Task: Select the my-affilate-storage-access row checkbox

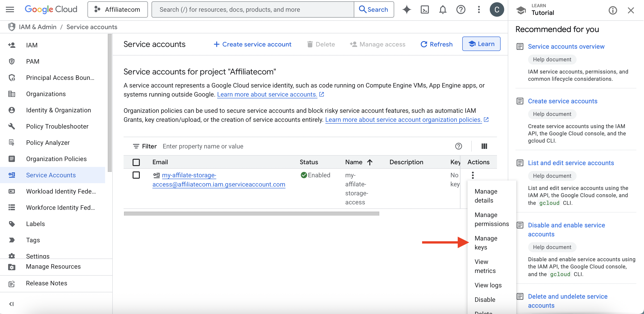Action: point(136,175)
